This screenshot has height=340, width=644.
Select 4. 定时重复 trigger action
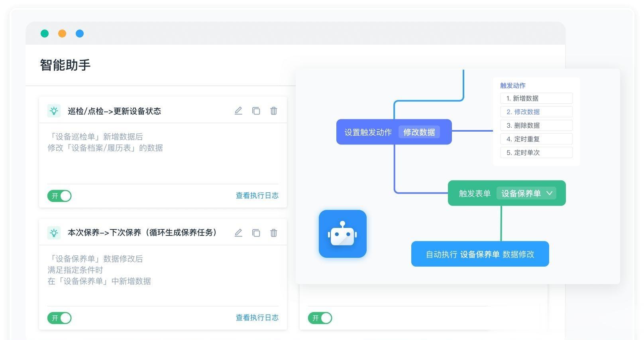pos(536,139)
